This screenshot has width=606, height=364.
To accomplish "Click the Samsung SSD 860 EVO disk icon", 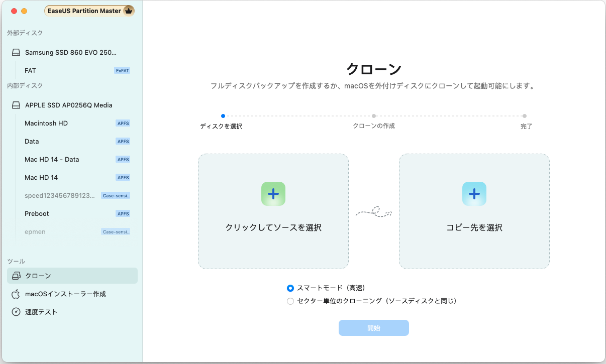I will (x=16, y=52).
